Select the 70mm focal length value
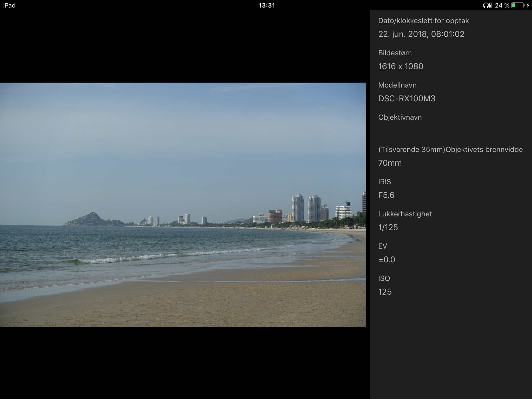Screen dimensions: 532x399 (x=390, y=163)
